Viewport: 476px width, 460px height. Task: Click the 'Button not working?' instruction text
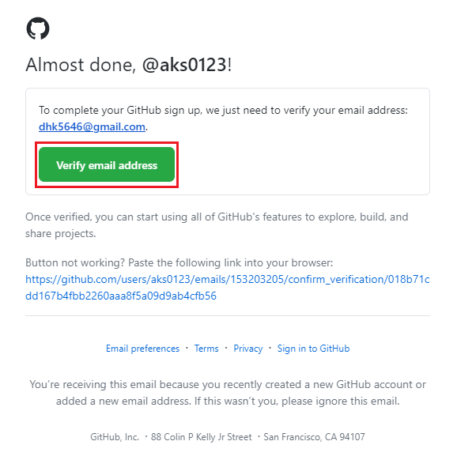tap(179, 262)
